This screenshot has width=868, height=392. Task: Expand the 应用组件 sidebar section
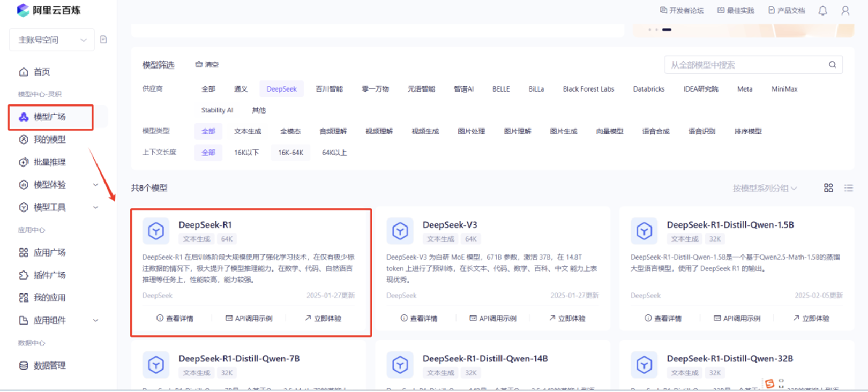[58, 320]
